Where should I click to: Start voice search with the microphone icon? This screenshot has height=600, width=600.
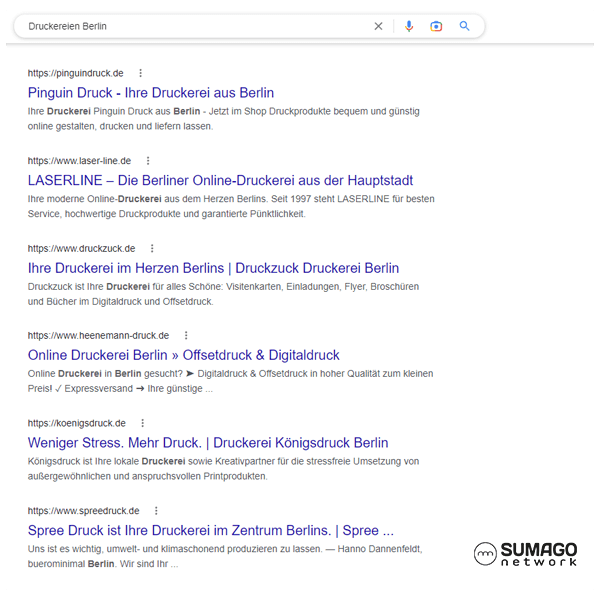click(409, 26)
